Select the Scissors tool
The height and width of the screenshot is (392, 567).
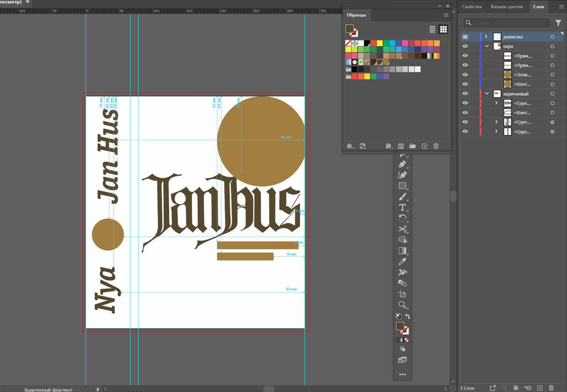pos(403,229)
